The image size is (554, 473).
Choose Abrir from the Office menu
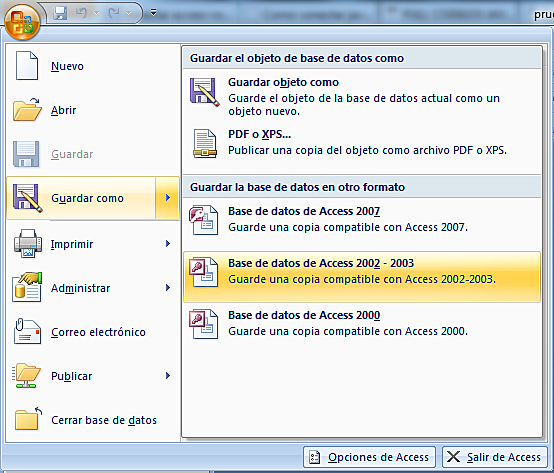(93, 110)
